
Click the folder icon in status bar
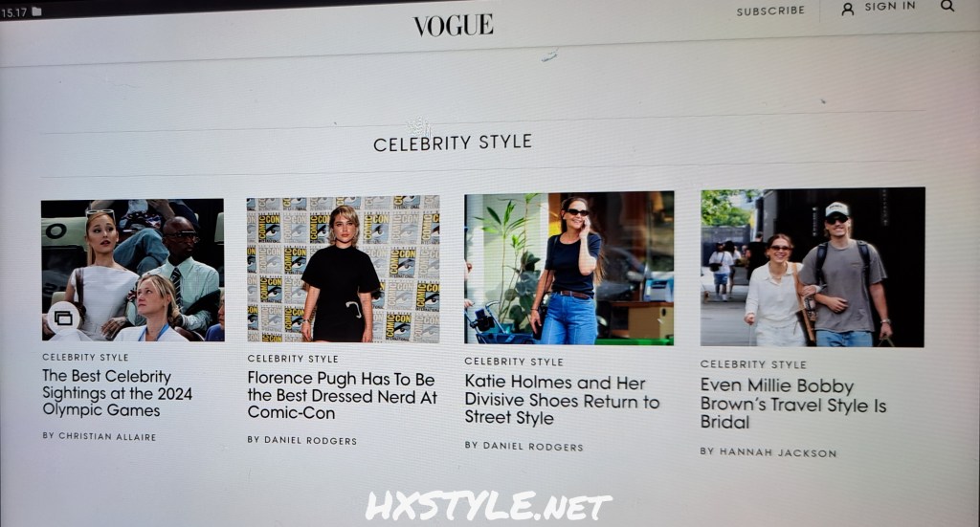(37, 11)
